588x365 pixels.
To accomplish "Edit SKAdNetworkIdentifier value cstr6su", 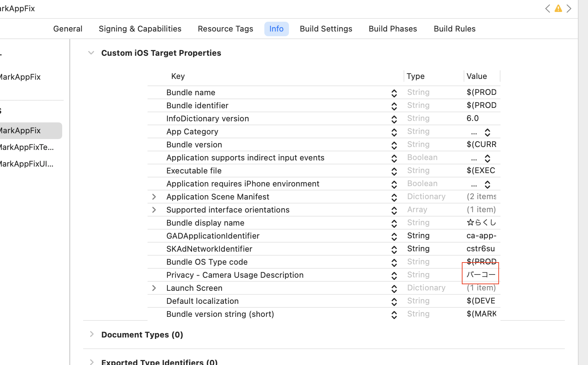I will pos(481,249).
